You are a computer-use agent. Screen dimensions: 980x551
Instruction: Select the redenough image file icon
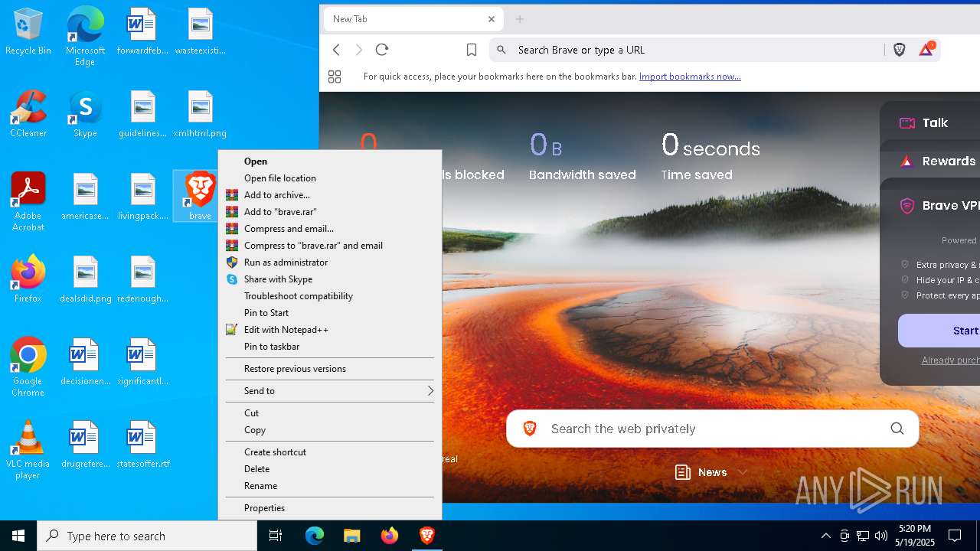tap(142, 279)
